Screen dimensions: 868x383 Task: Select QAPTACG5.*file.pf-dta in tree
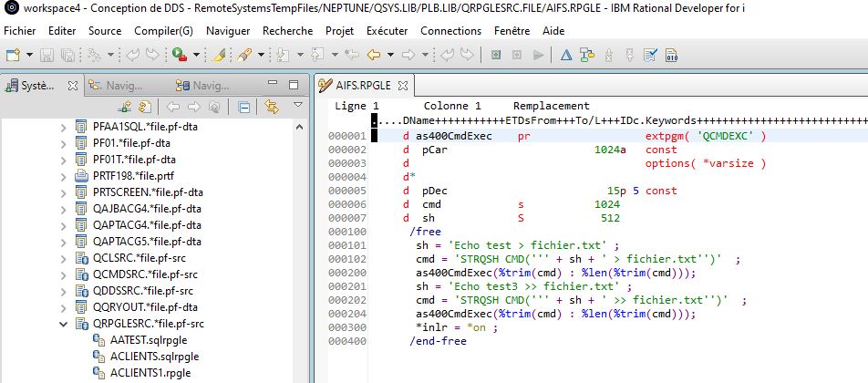147,242
